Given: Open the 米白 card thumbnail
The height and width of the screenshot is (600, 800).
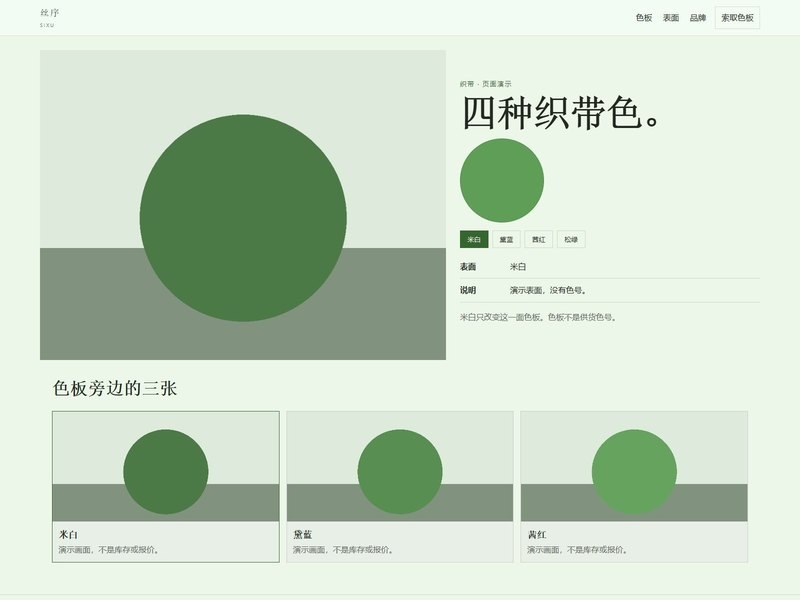Looking at the screenshot, I should (166, 466).
